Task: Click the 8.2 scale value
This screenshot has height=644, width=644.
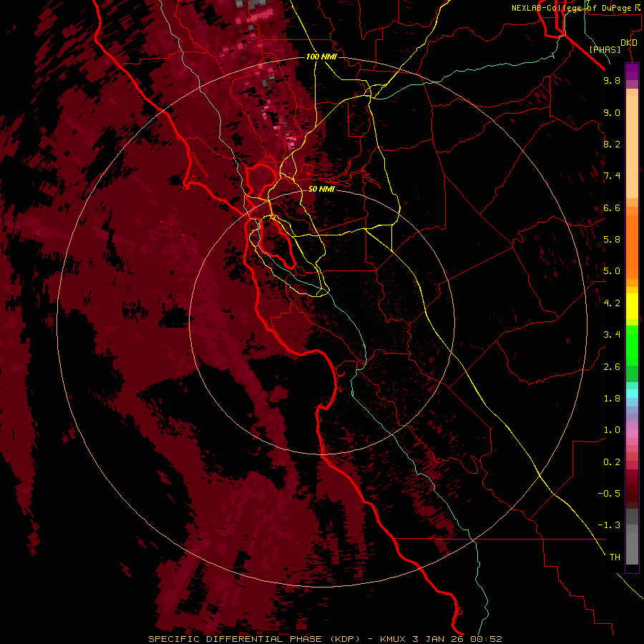Action: coord(612,144)
